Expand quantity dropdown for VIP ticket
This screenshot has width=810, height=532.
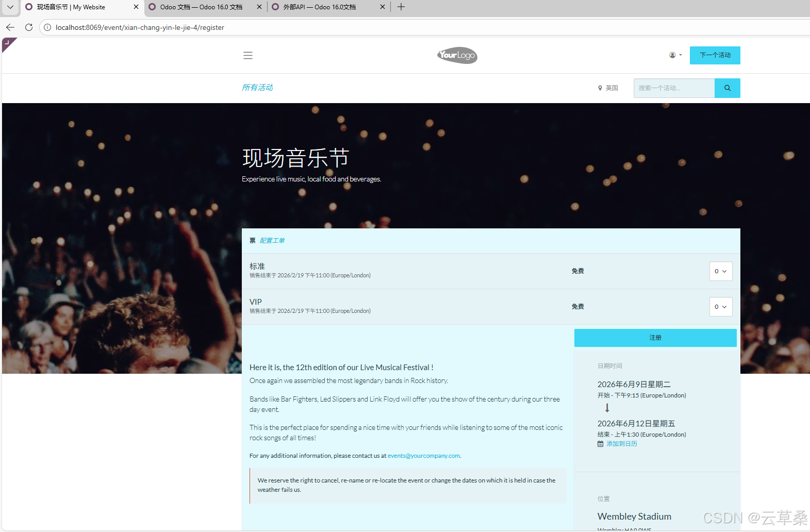(x=721, y=307)
